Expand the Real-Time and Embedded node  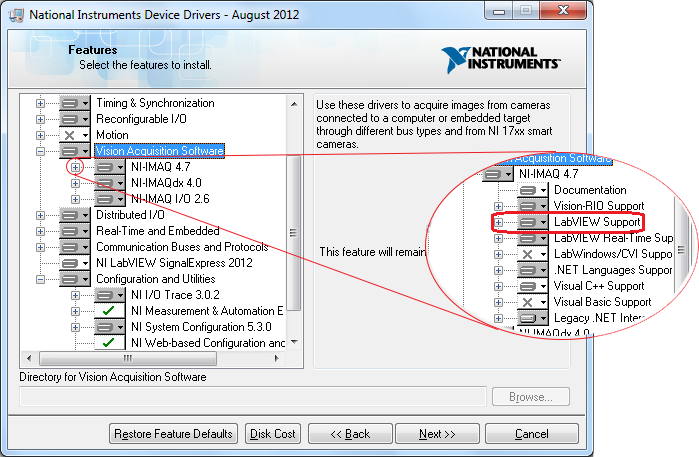41,231
